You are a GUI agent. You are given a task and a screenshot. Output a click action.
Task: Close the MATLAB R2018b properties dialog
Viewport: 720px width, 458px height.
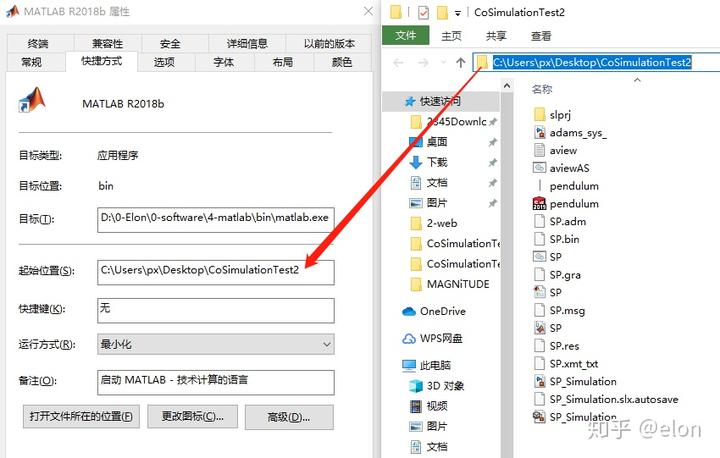[368, 11]
